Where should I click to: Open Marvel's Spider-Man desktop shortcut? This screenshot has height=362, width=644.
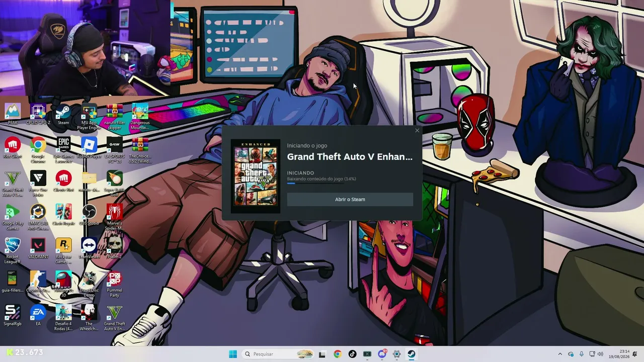[x=114, y=217]
